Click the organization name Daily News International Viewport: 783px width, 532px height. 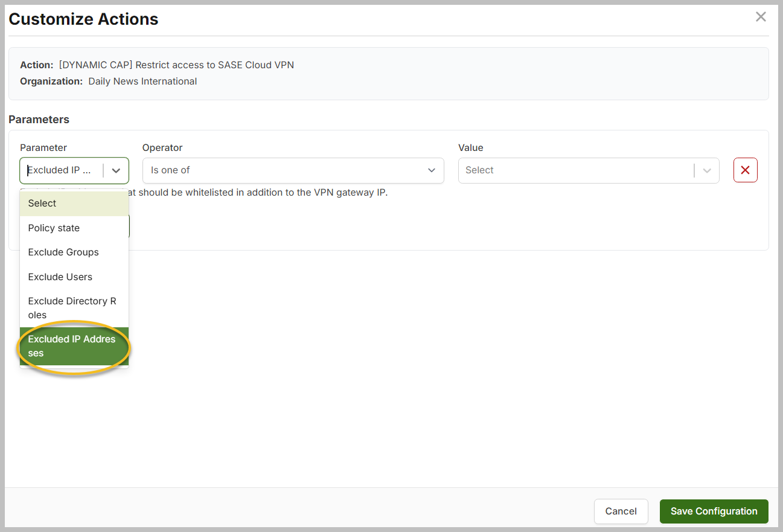click(142, 82)
